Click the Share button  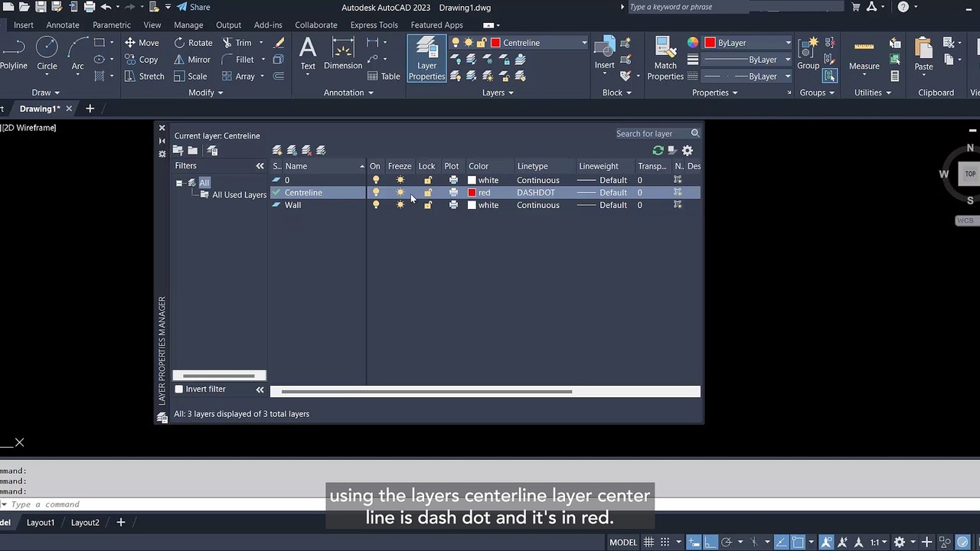tap(194, 7)
